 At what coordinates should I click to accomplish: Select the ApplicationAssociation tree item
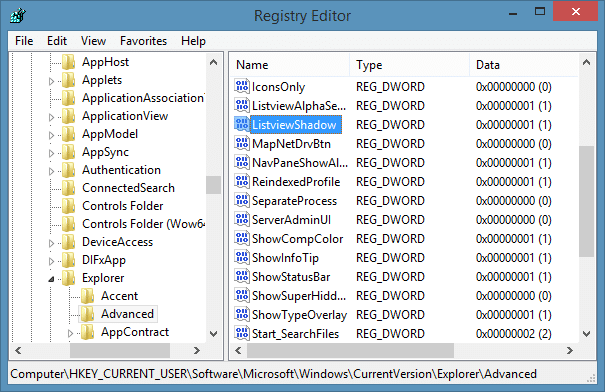tap(143, 98)
